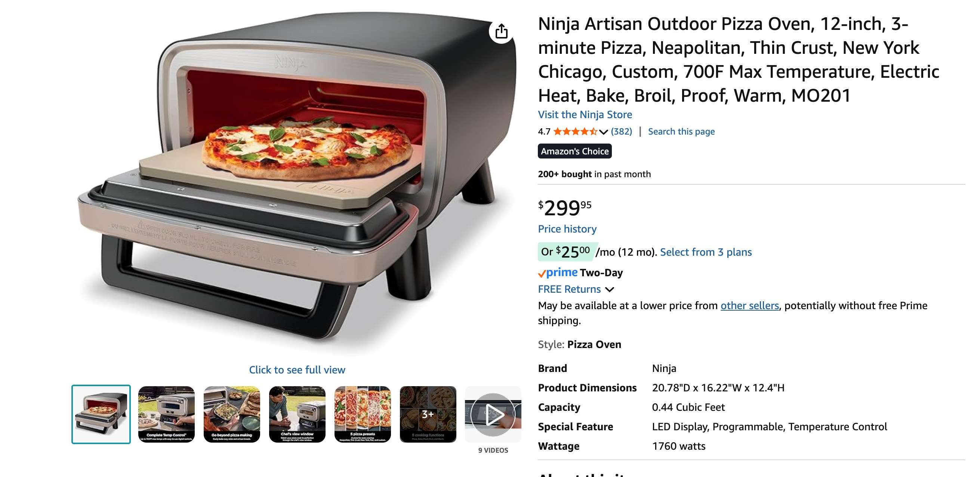View Chef's view window thumbnail
The height and width of the screenshot is (477, 980).
point(297,414)
